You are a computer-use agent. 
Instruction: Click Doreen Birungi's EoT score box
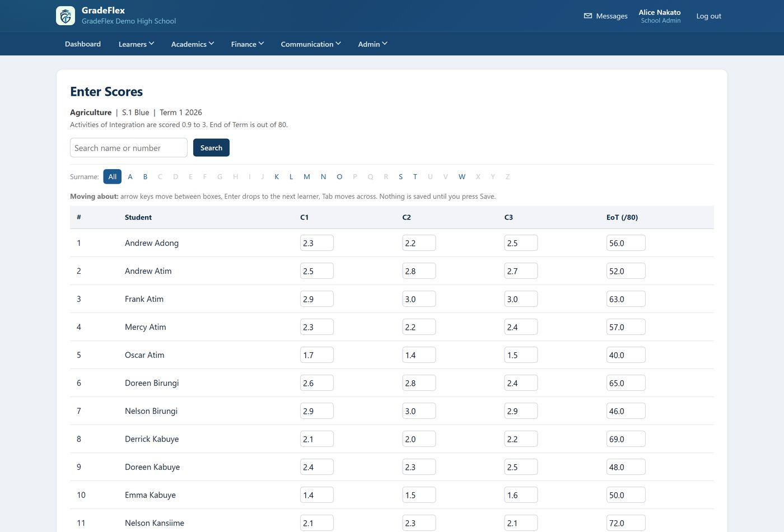click(x=626, y=382)
